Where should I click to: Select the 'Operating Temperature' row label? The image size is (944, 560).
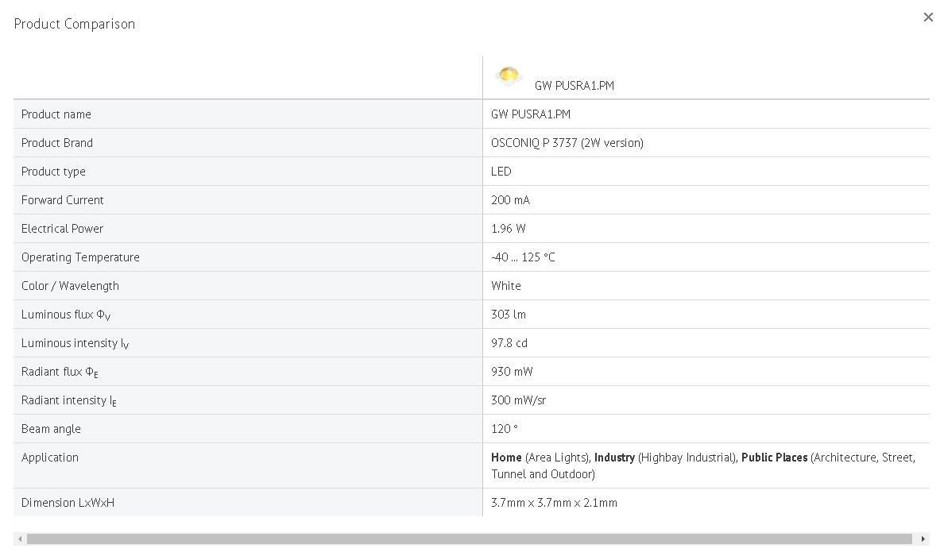(80, 257)
